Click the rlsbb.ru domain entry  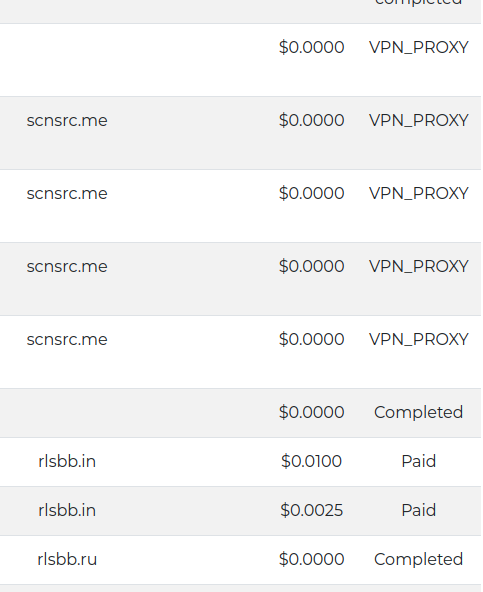click(x=67, y=559)
